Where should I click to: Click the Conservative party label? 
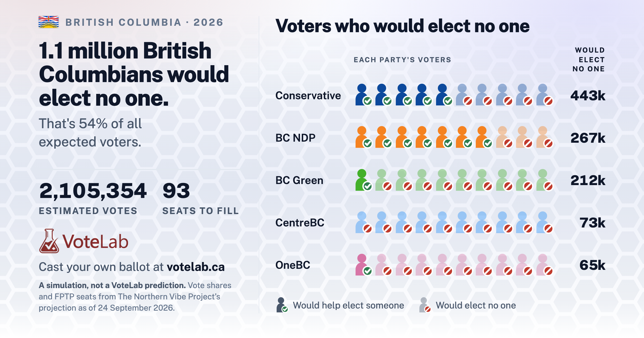point(308,95)
